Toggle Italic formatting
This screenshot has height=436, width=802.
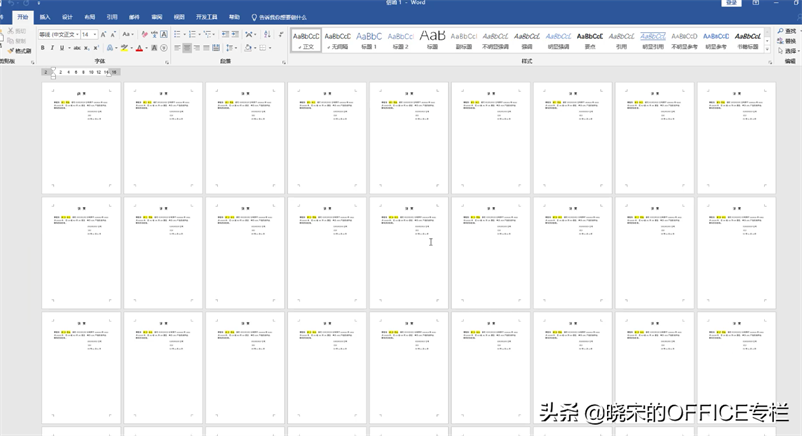click(x=54, y=48)
